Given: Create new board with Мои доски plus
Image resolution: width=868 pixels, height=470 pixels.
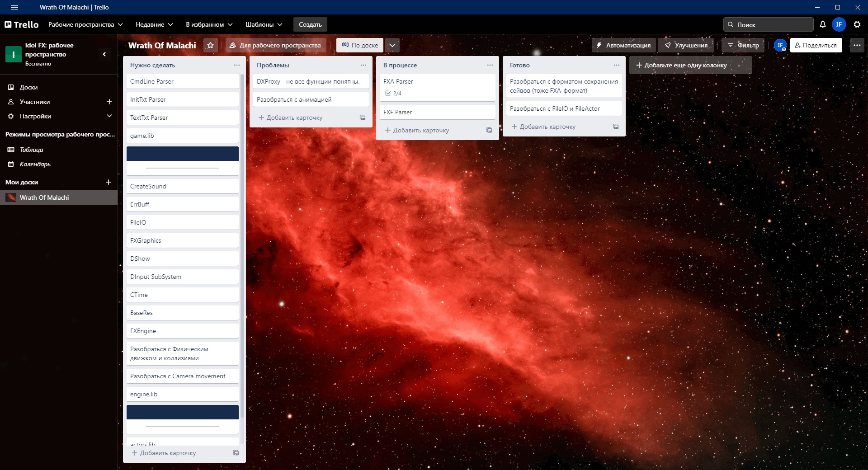Looking at the screenshot, I should 108,182.
